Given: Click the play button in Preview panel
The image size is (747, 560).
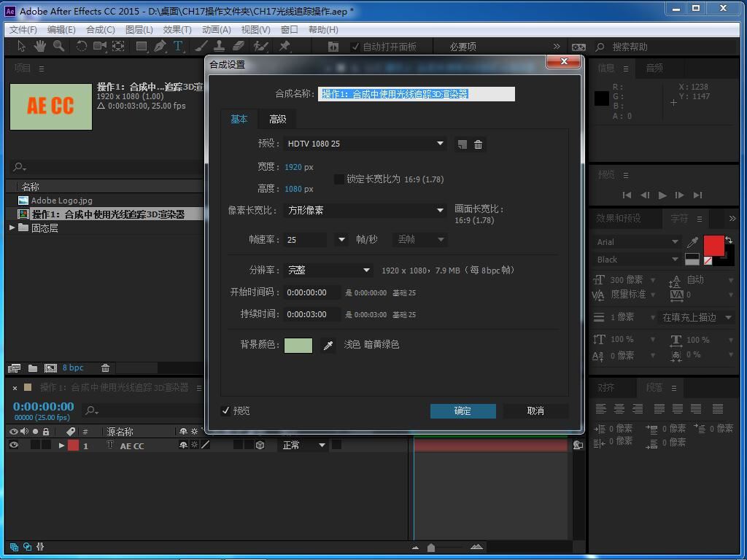Looking at the screenshot, I should [x=662, y=195].
